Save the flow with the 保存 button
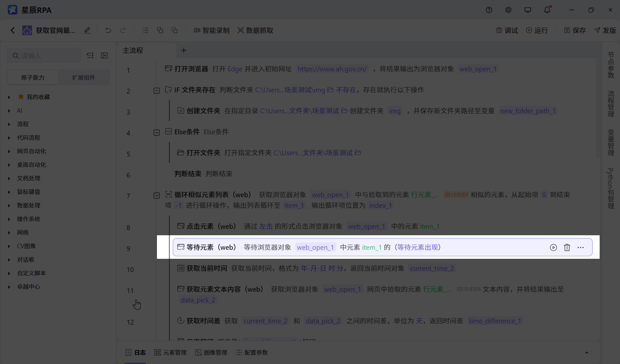The image size is (620, 364). (575, 30)
